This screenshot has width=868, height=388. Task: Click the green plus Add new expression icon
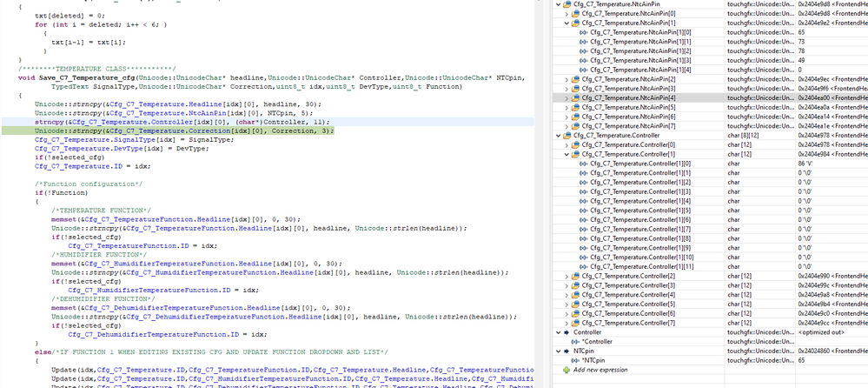pyautogui.click(x=566, y=370)
